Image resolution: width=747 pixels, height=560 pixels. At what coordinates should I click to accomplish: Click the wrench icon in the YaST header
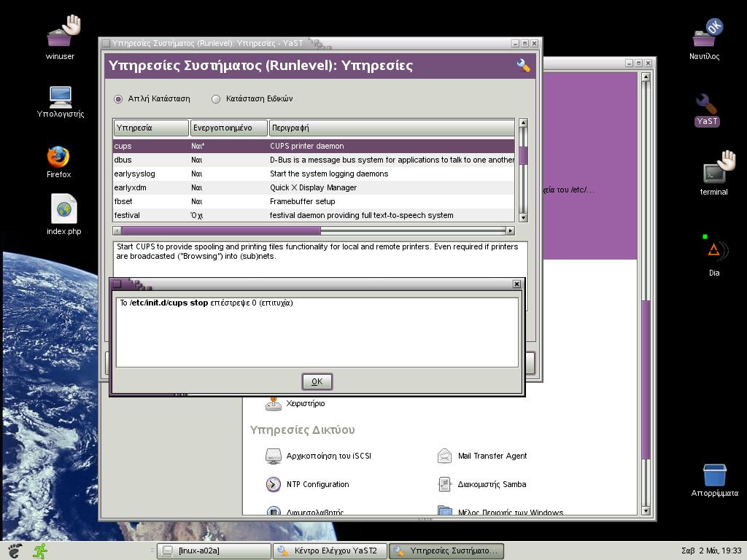(x=523, y=65)
